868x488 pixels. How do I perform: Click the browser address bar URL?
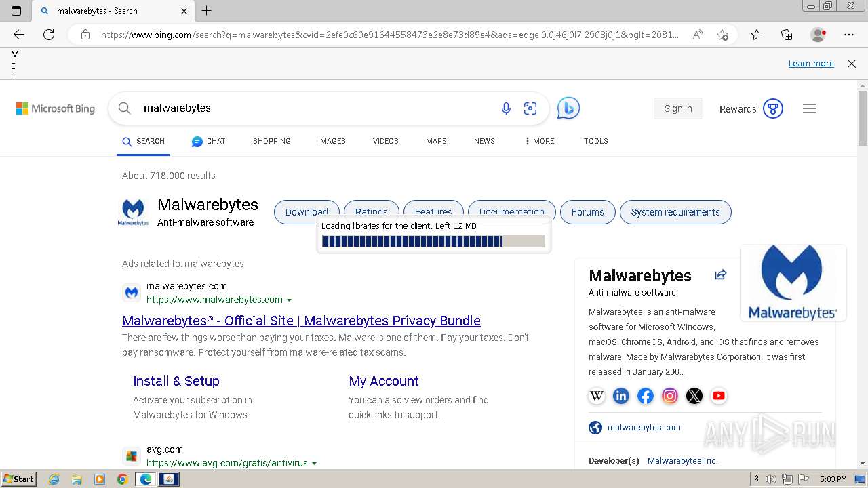[x=390, y=35]
